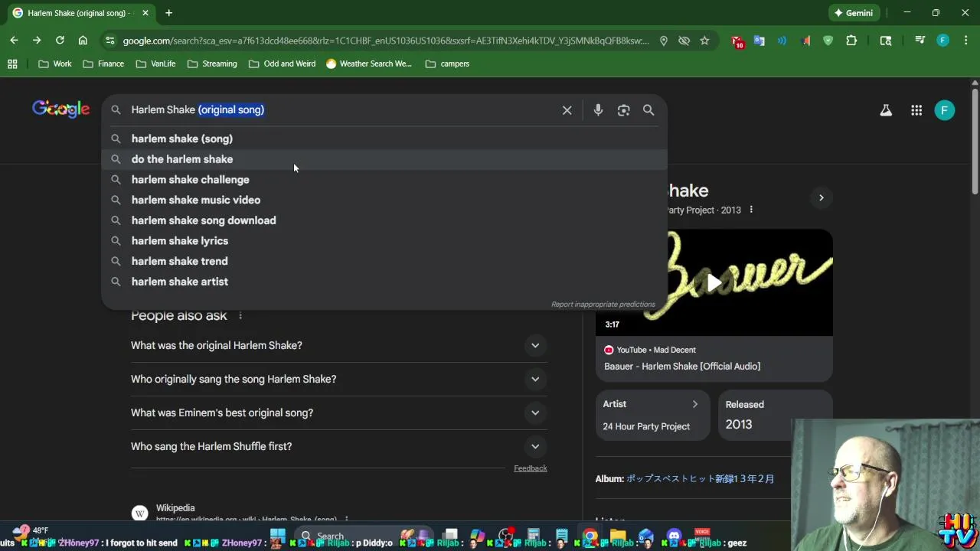Choose suggestion harlem shake song download
980x551 pixels.
click(x=384, y=220)
